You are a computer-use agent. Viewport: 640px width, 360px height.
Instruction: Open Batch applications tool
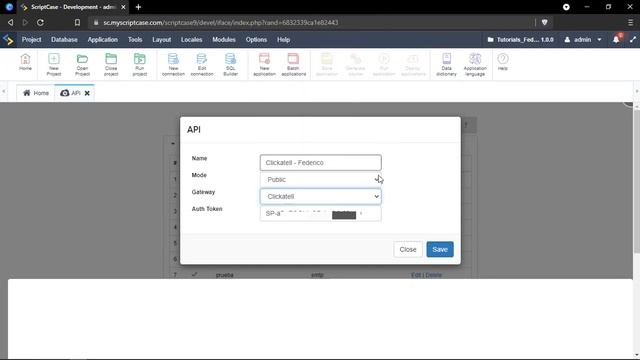coord(293,64)
